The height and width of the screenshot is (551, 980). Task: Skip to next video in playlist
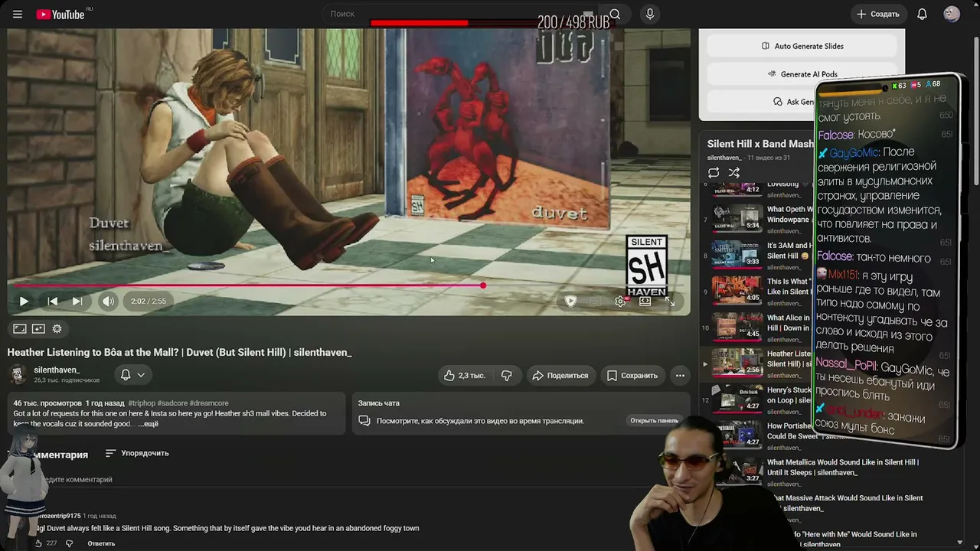(x=77, y=302)
